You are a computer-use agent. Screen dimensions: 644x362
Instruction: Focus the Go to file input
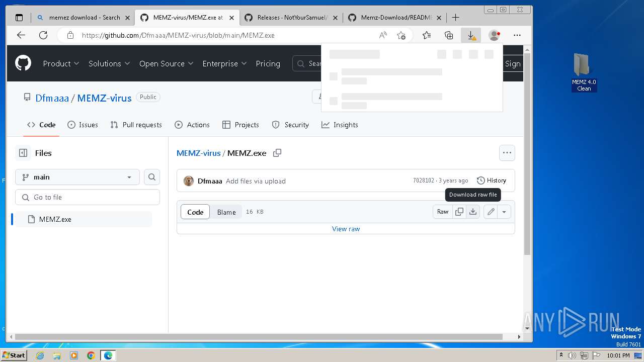point(88,197)
